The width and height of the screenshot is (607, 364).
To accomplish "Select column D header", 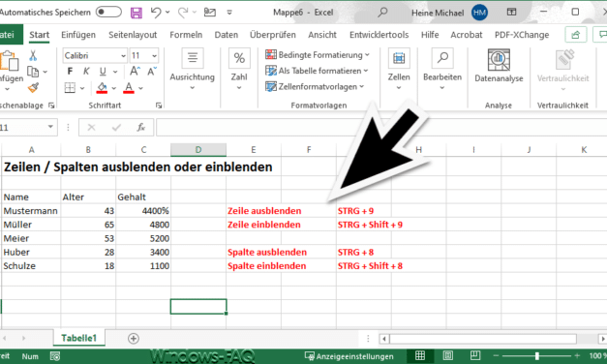I will click(198, 150).
